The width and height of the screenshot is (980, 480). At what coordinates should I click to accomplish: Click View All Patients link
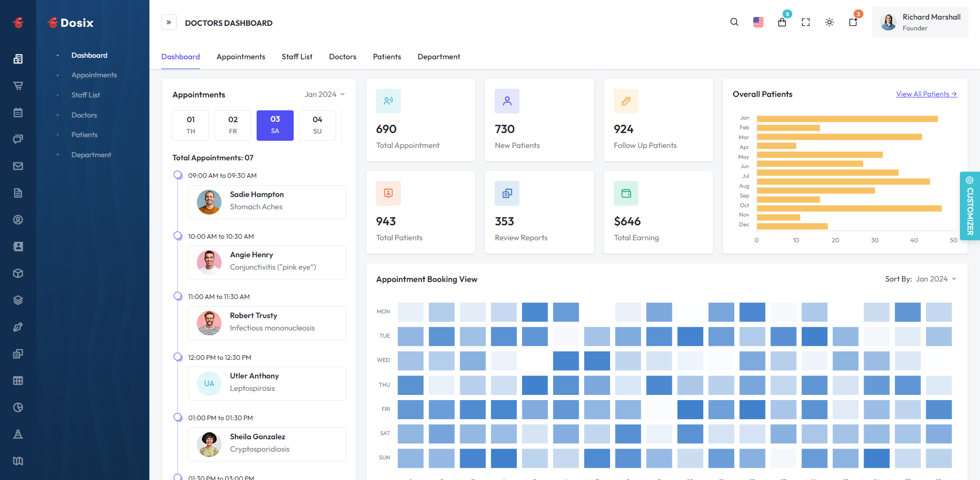(x=926, y=94)
